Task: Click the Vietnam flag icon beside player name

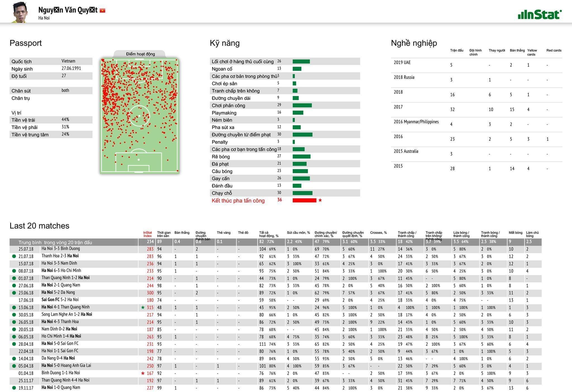Action: click(103, 11)
